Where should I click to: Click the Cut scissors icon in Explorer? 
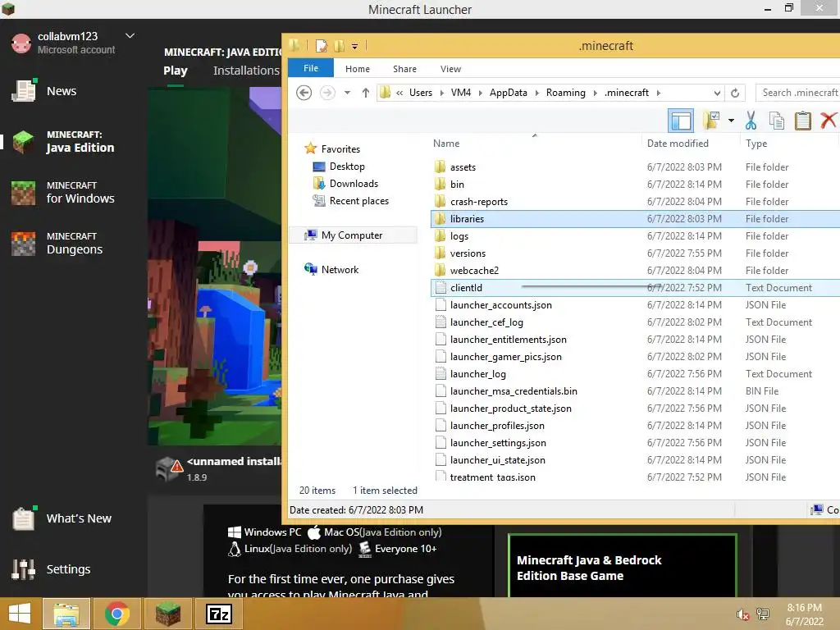751,121
